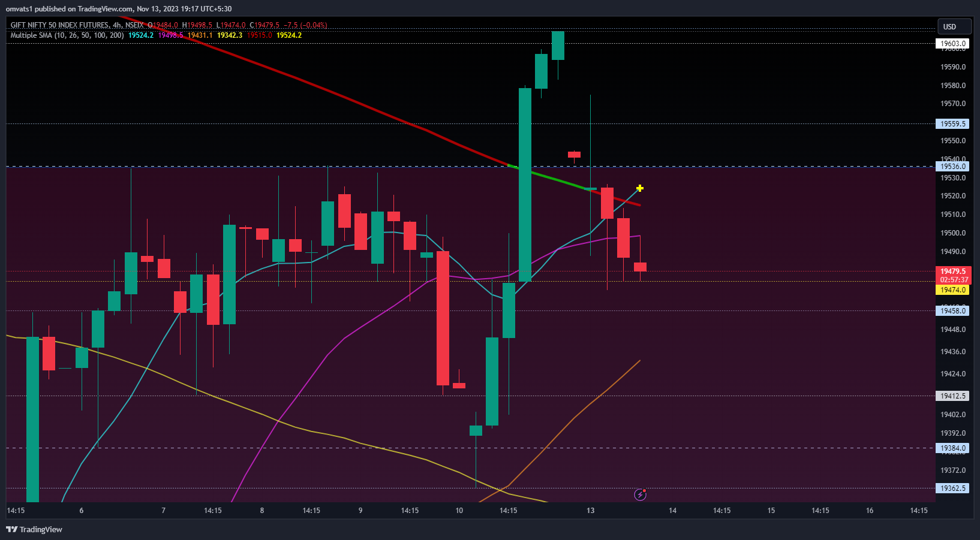Click the 19603.0 price label
The image size is (980, 540).
click(952, 44)
